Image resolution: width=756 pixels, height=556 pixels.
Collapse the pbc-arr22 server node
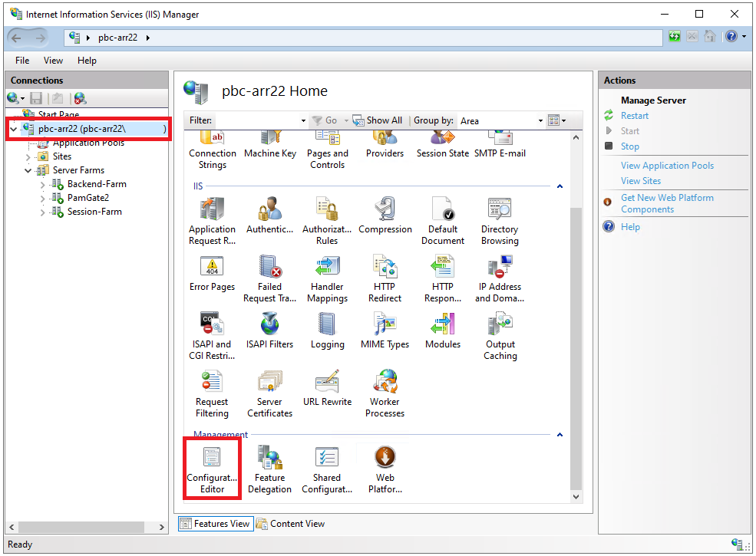click(14, 129)
